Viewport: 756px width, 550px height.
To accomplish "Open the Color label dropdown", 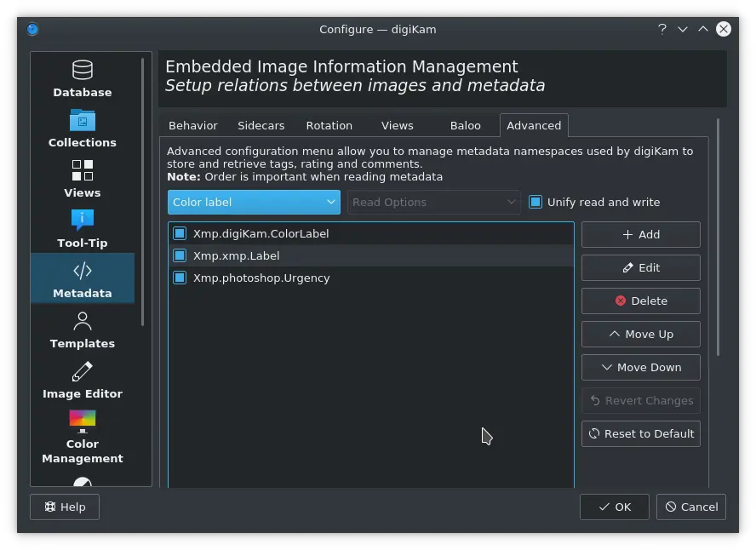I will 253,202.
